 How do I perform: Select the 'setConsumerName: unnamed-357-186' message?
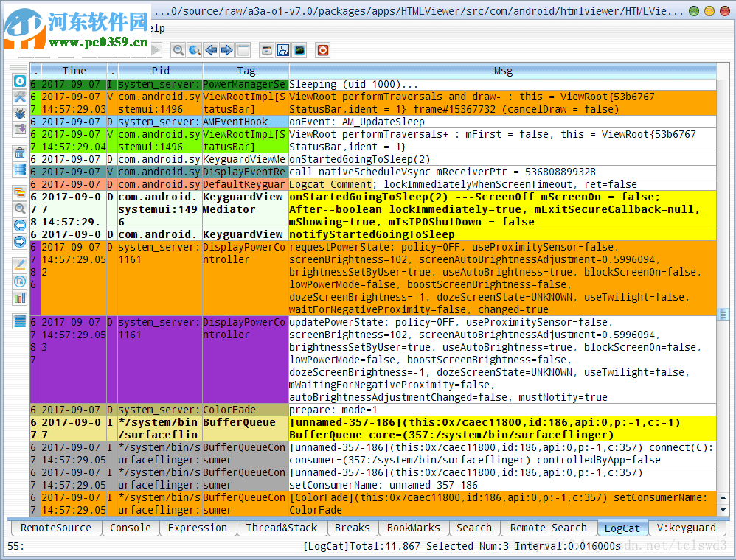[x=503, y=479]
